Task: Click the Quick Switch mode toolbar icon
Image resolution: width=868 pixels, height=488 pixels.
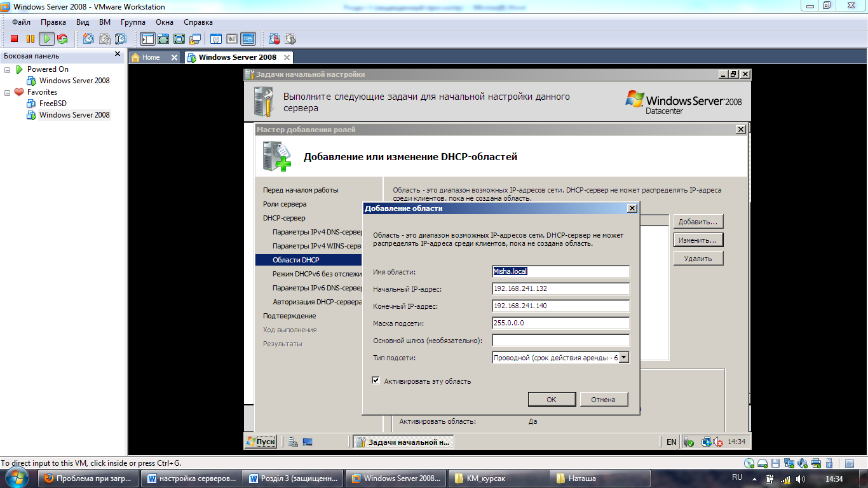Action: 163,39
